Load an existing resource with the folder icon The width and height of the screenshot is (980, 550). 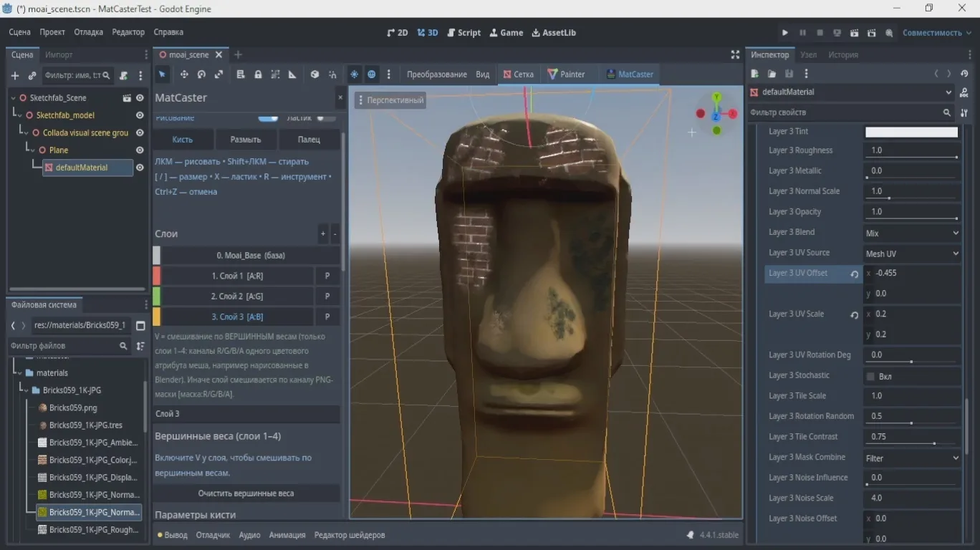pyautogui.click(x=772, y=74)
